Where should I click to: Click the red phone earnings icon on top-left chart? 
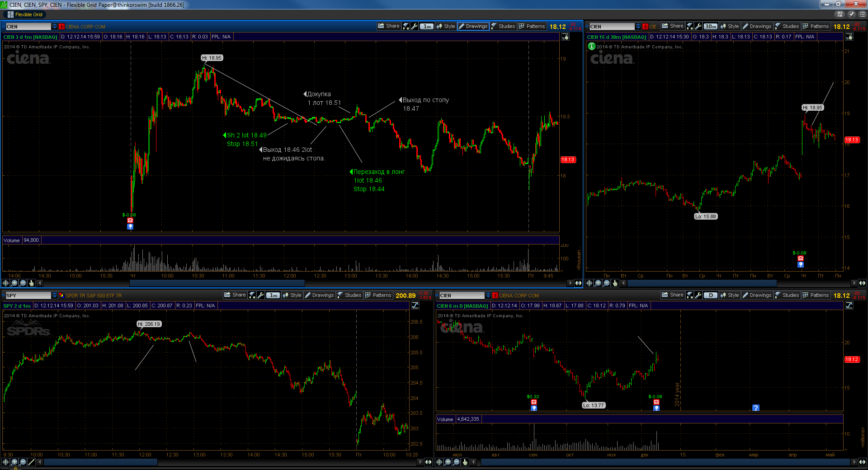point(130,221)
